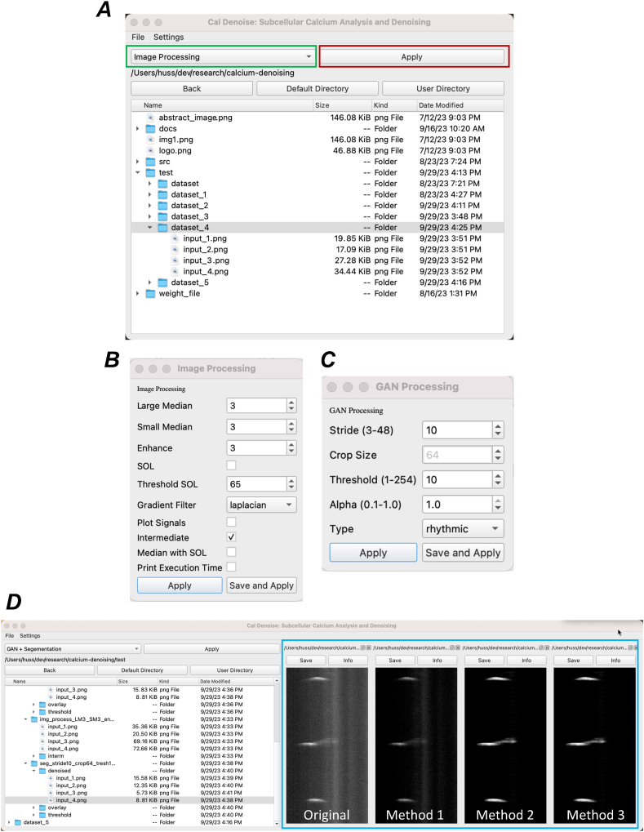Screen dimensions: 644x832
Task: Click the abstract_image.png file icon
Action: [x=150, y=118]
